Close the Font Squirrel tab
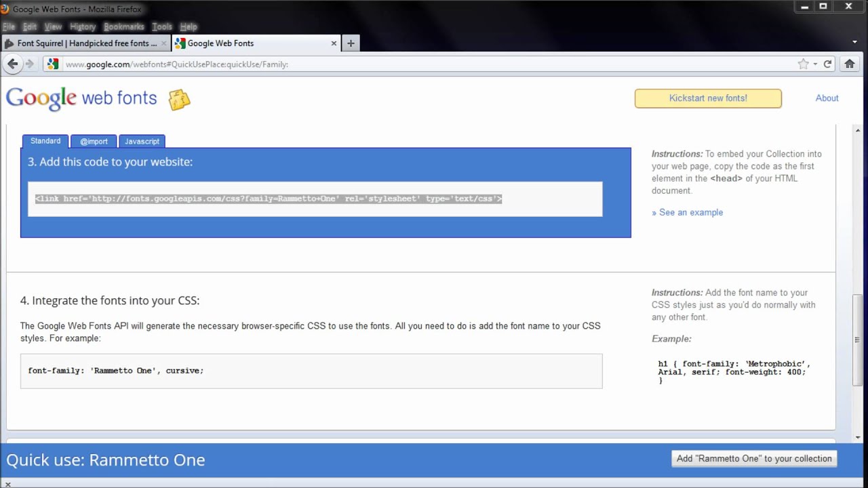This screenshot has width=868, height=488. [x=163, y=43]
